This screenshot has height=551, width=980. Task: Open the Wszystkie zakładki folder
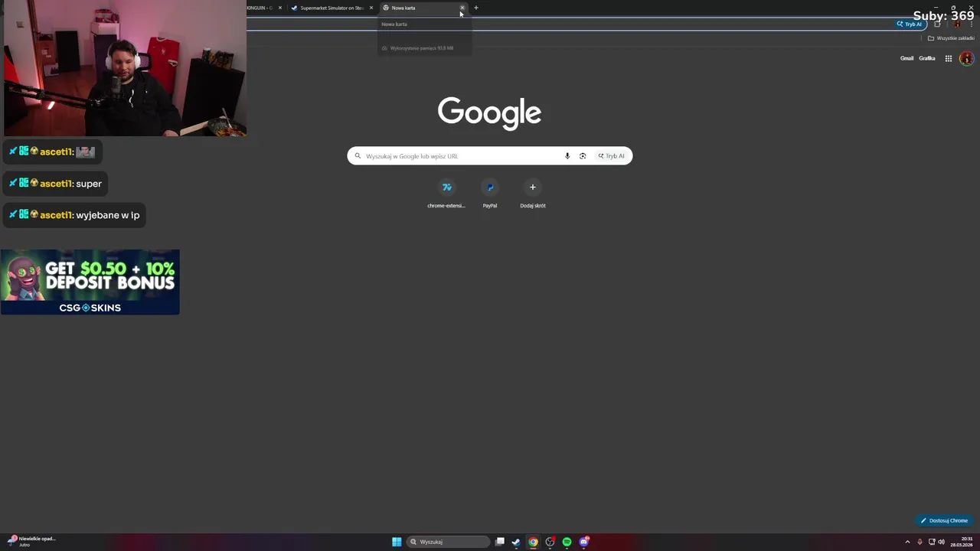click(x=952, y=38)
